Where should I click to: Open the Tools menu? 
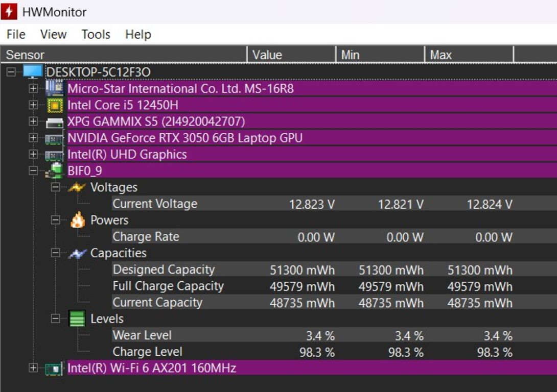(96, 34)
